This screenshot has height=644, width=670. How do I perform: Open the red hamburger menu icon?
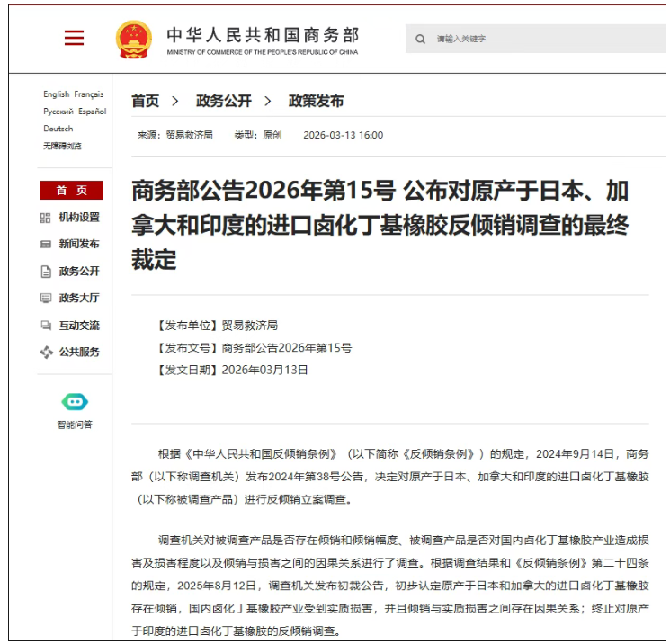pos(74,38)
